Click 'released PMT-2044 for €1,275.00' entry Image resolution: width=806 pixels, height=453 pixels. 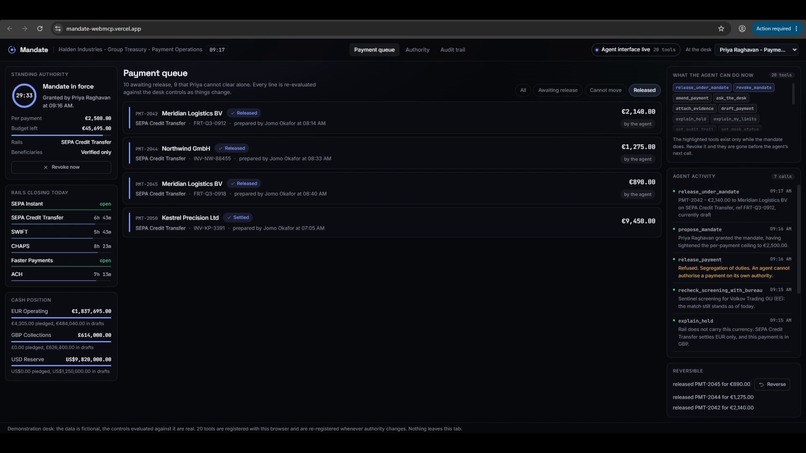coord(713,397)
